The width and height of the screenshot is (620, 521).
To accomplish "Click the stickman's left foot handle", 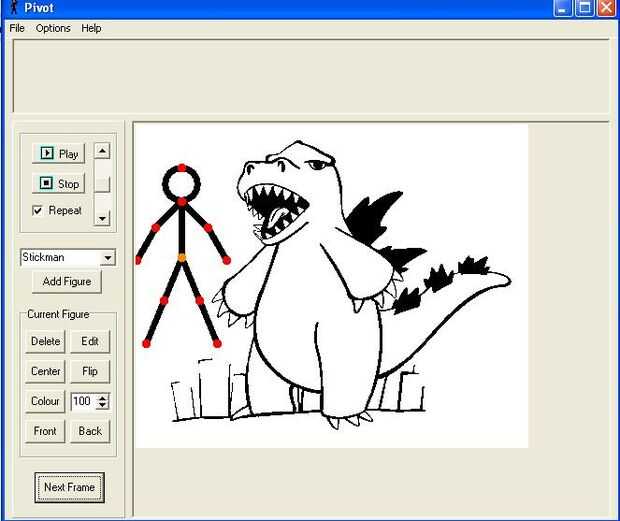I will coord(146,344).
